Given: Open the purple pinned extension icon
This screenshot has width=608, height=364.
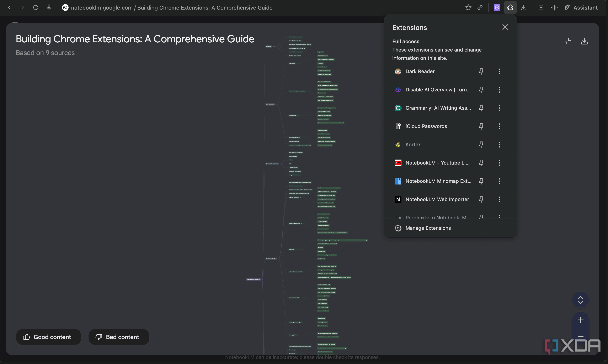Looking at the screenshot, I should (x=497, y=8).
